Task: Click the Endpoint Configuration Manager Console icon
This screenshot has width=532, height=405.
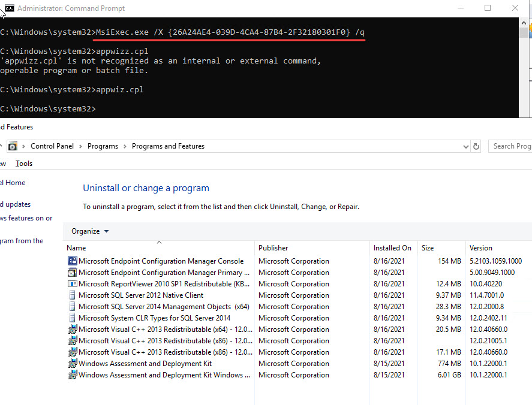Action: pos(73,261)
